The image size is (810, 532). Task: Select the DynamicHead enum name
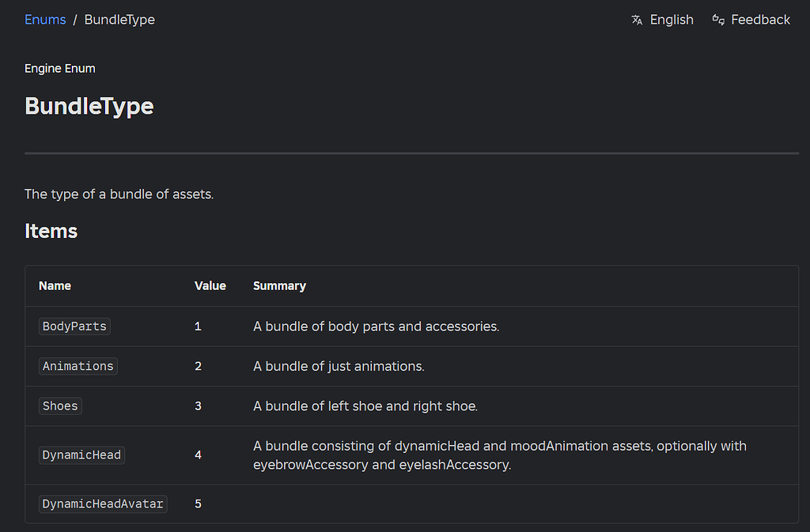(81, 455)
